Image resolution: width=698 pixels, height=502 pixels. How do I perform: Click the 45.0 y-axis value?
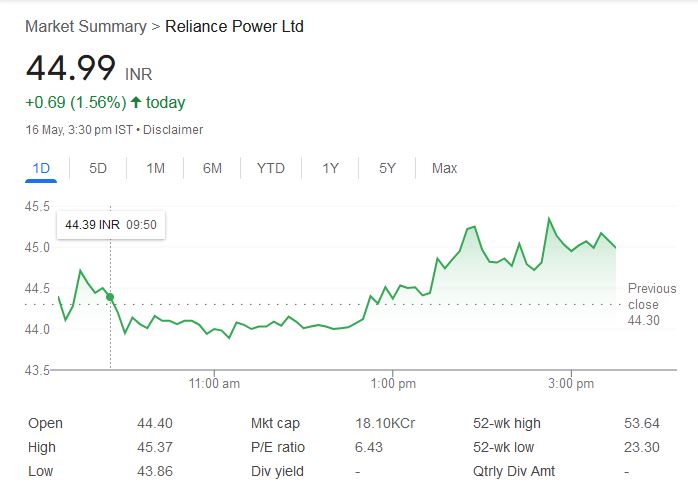pyautogui.click(x=37, y=247)
